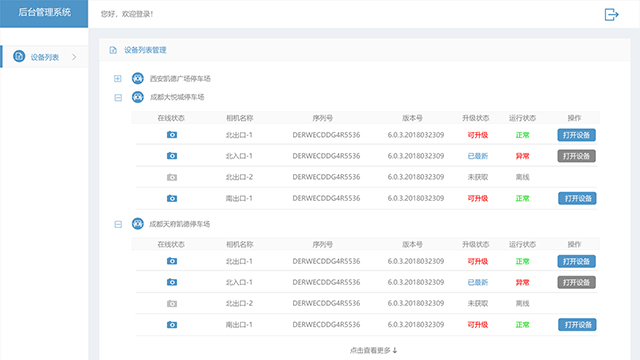Expand the 西安凯德广场停车场 tree node
Image resolution: width=640 pixels, height=360 pixels.
[118, 78]
